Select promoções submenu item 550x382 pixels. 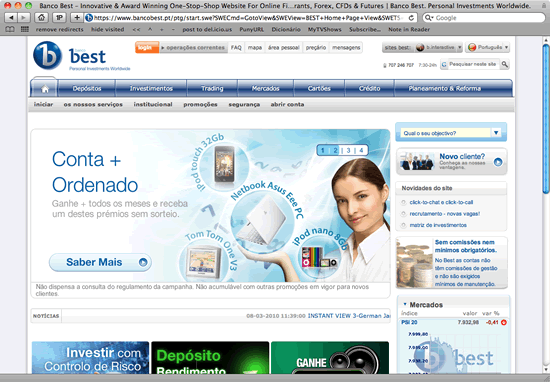tap(200, 105)
